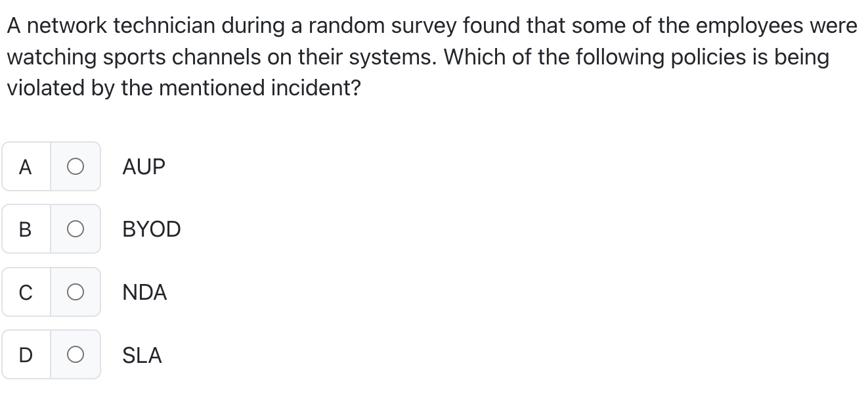
Task: Select radio button for option B
Action: [76, 229]
